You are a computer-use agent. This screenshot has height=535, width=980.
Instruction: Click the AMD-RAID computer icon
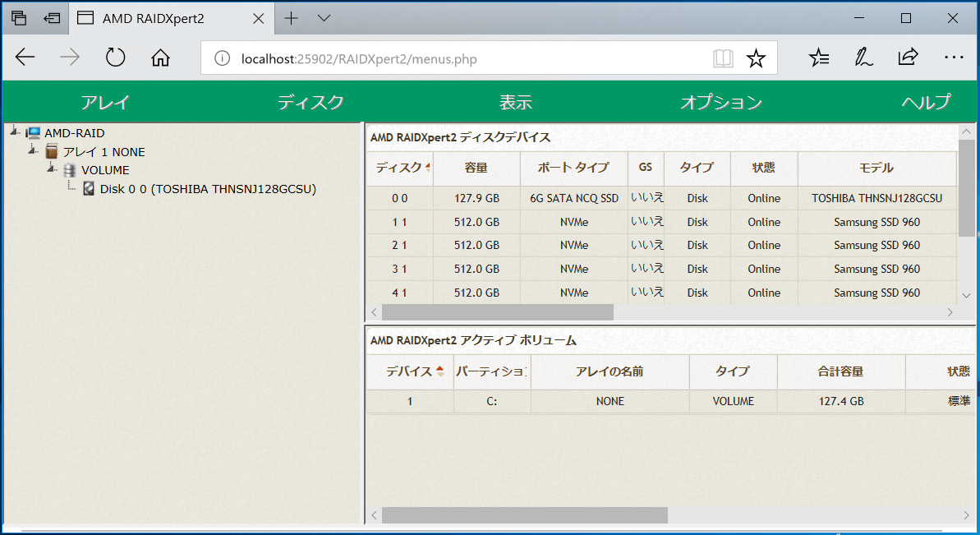(33, 132)
